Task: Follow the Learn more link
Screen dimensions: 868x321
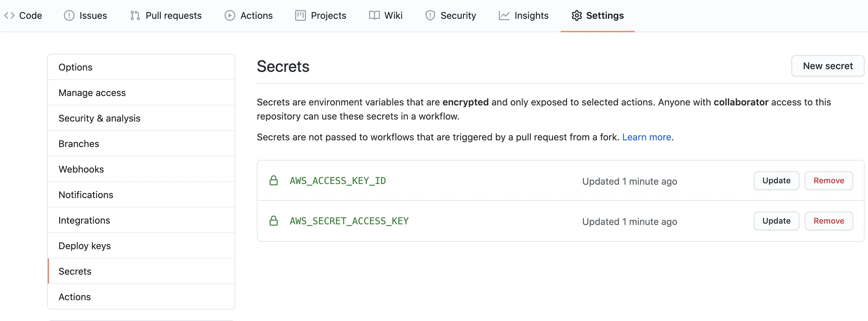Action: click(x=646, y=137)
